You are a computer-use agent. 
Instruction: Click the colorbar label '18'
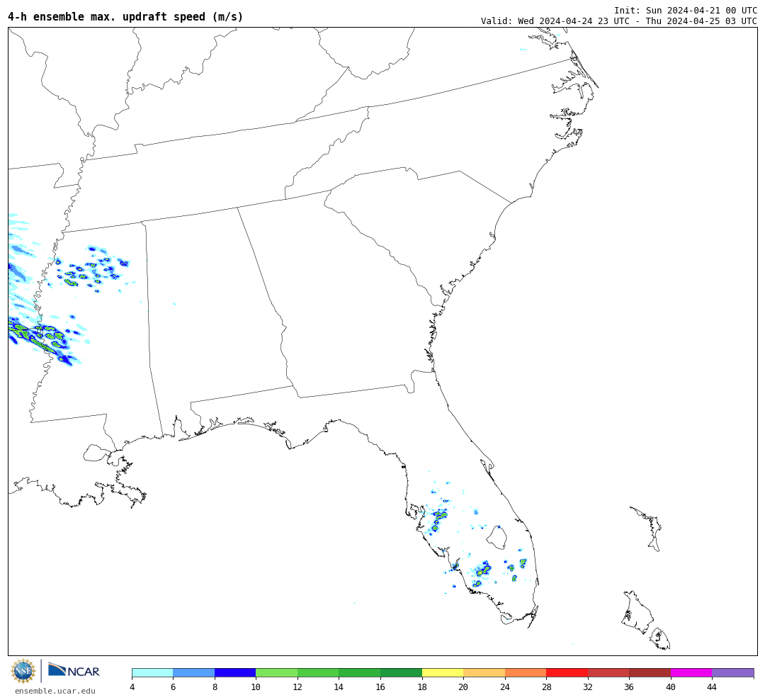[x=422, y=687]
